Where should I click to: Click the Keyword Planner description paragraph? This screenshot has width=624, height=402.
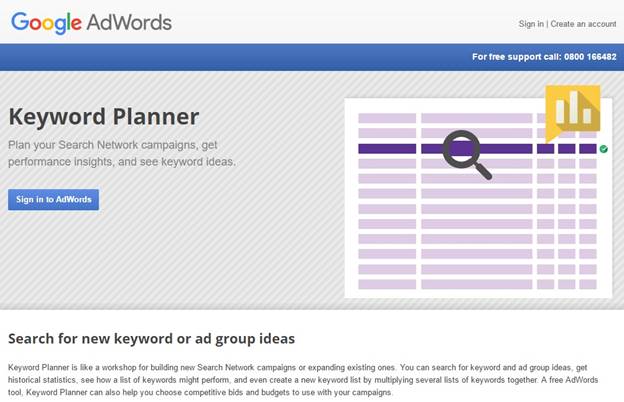point(303,380)
